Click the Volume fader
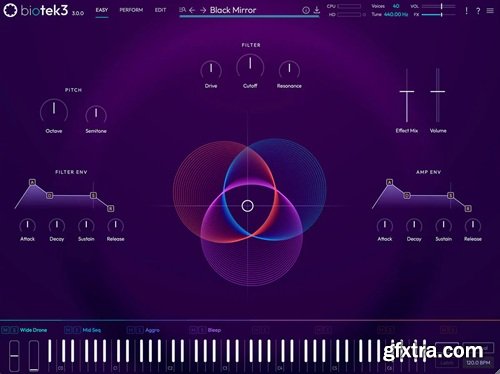This screenshot has height=374, width=500. pyautogui.click(x=438, y=96)
